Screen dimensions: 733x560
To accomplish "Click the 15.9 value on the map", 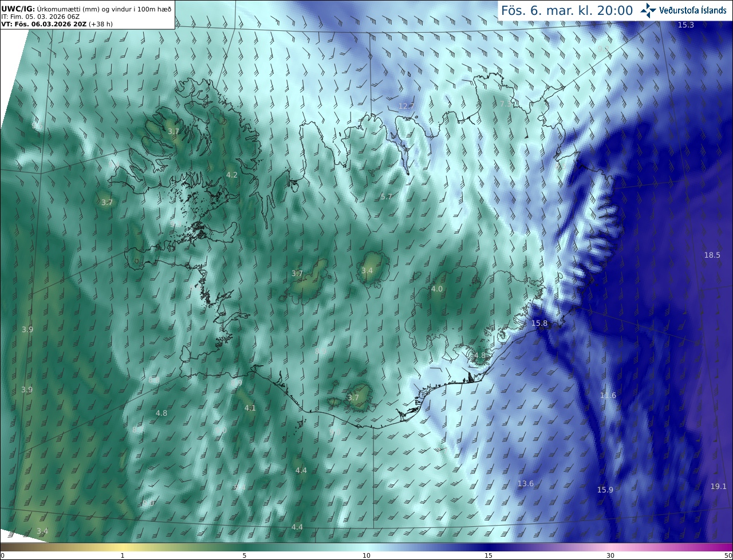I will tap(605, 490).
